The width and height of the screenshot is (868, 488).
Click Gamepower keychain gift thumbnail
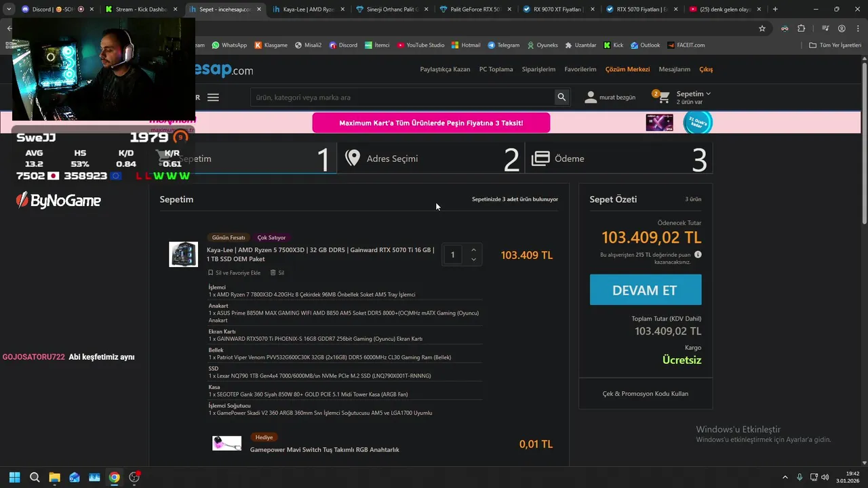[x=226, y=444]
